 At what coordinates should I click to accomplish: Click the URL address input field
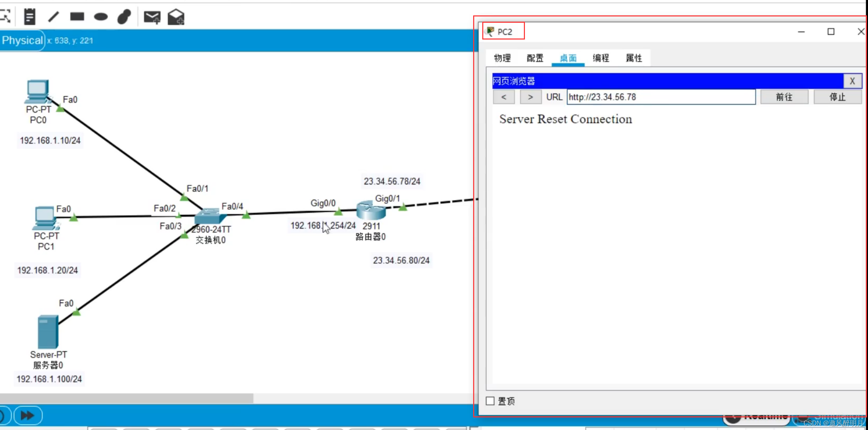point(660,97)
